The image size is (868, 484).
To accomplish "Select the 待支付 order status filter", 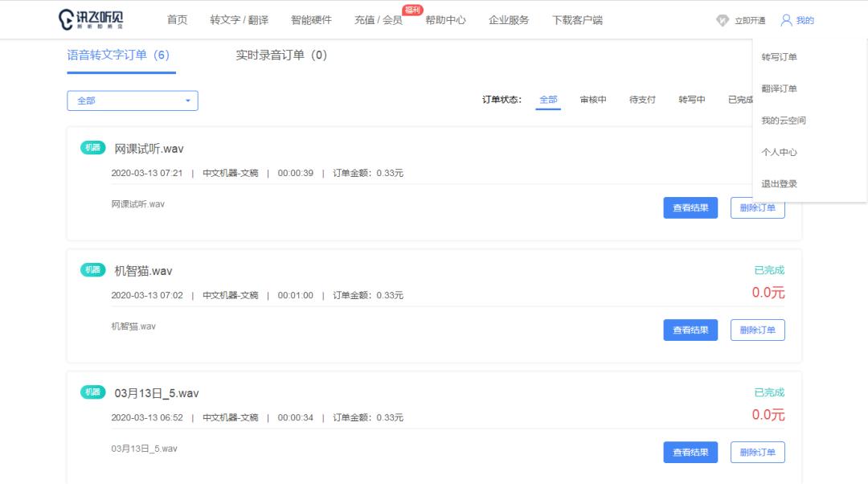I will tap(641, 100).
